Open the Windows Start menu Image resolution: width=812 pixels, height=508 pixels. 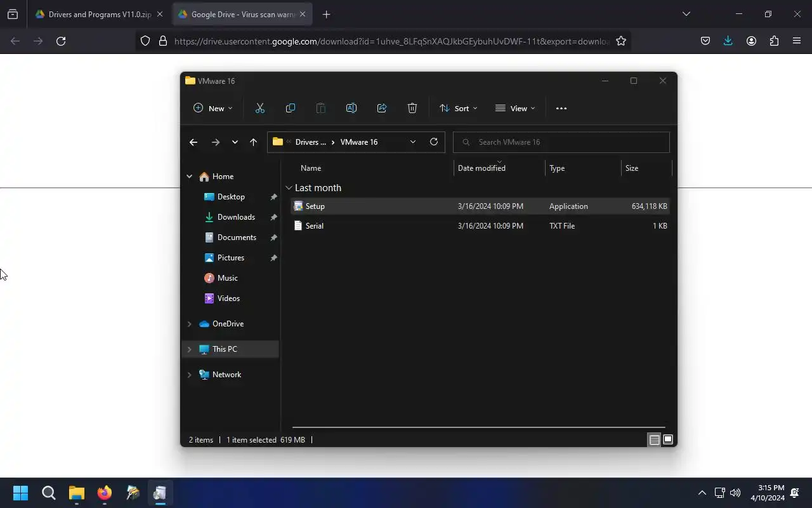pyautogui.click(x=20, y=493)
